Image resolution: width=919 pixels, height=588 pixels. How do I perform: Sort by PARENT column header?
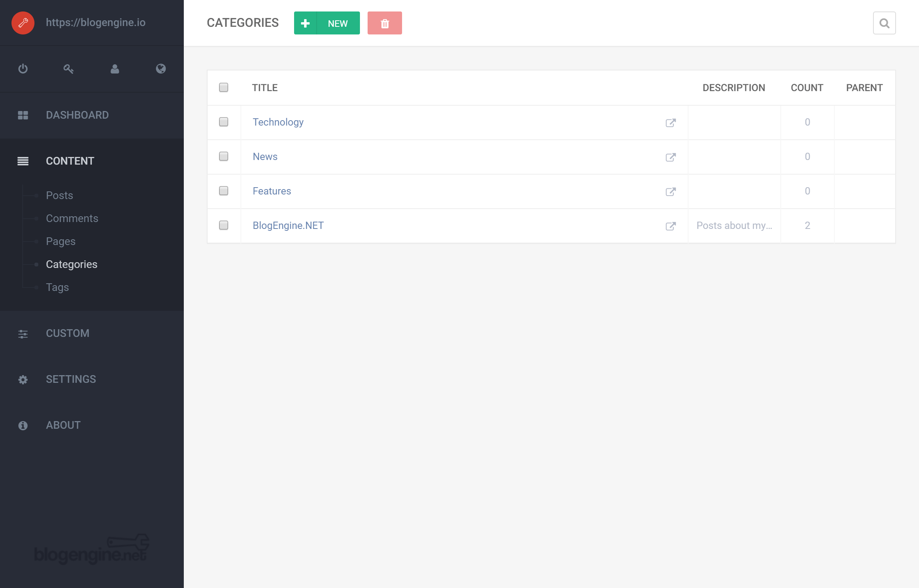864,88
